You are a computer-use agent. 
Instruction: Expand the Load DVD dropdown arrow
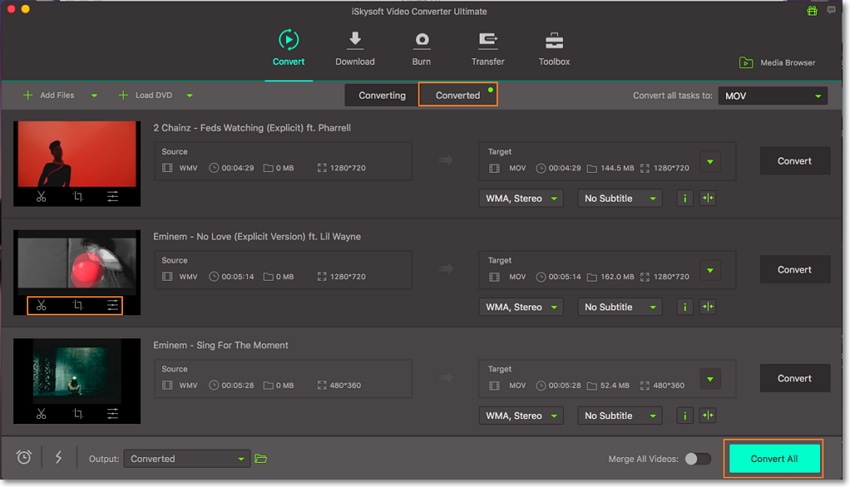189,96
